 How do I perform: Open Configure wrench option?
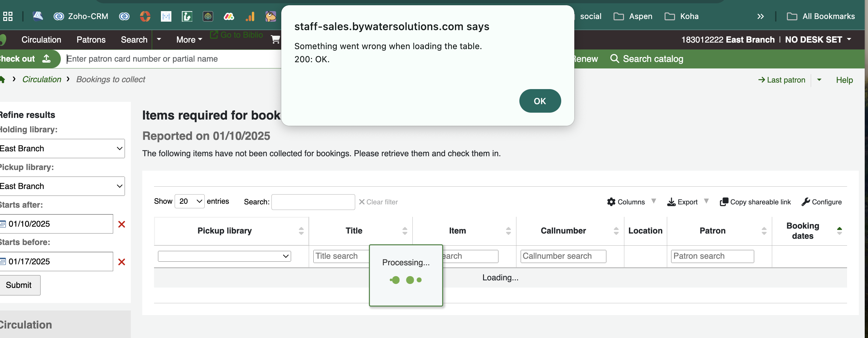pos(805,202)
